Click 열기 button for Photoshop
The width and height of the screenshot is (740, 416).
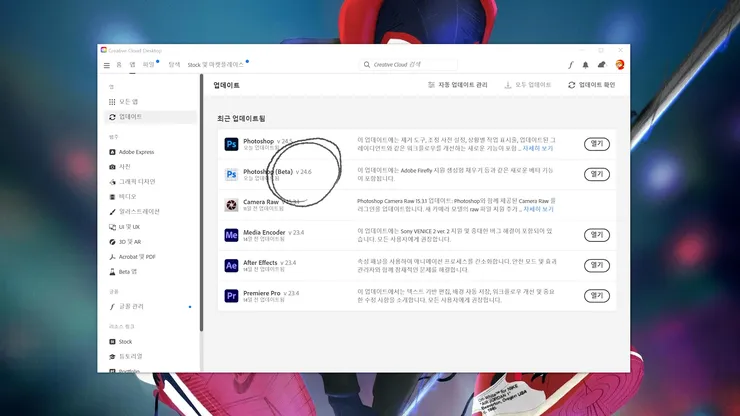coord(597,144)
